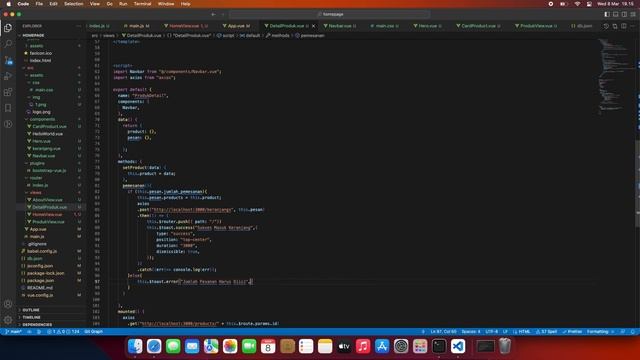Toggle the secondary side bar layout icon
The height and width of the screenshot is (360, 640).
click(x=624, y=14)
